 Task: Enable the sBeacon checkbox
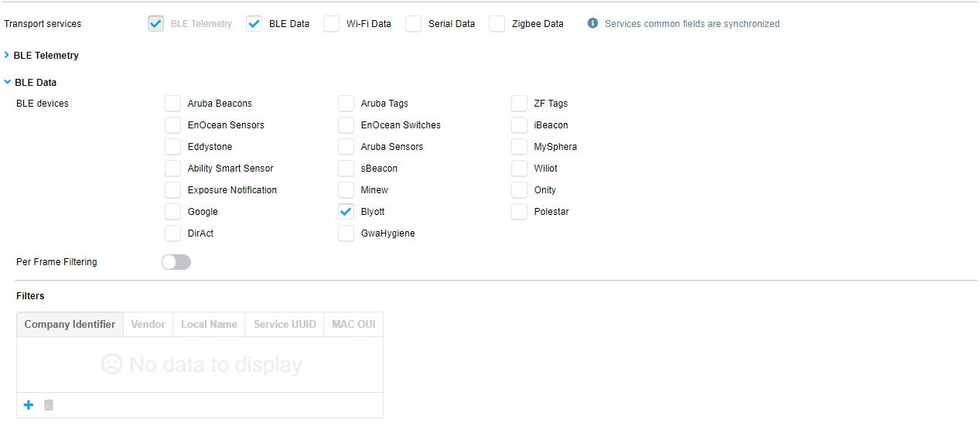click(347, 169)
